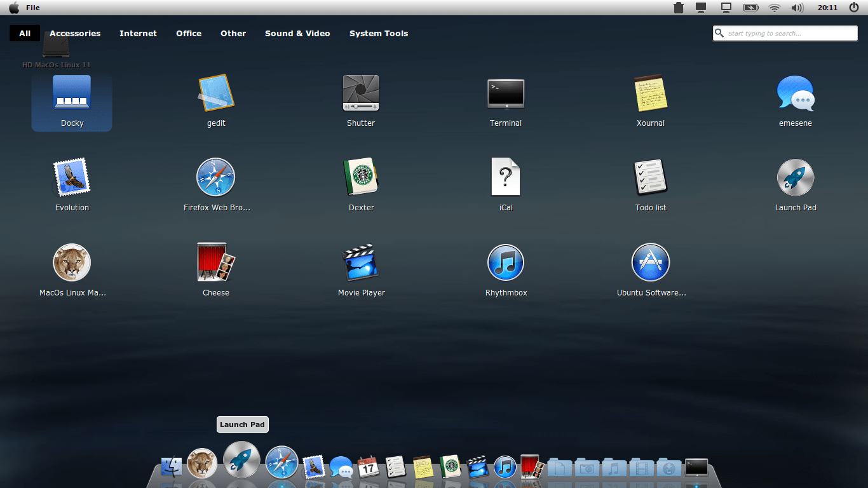
Task: Launch Xournal from the app grid
Action: pos(651,102)
